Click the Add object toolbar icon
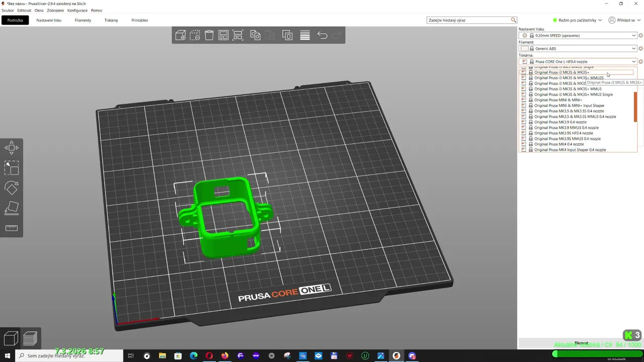The width and height of the screenshot is (644, 362). (x=180, y=35)
